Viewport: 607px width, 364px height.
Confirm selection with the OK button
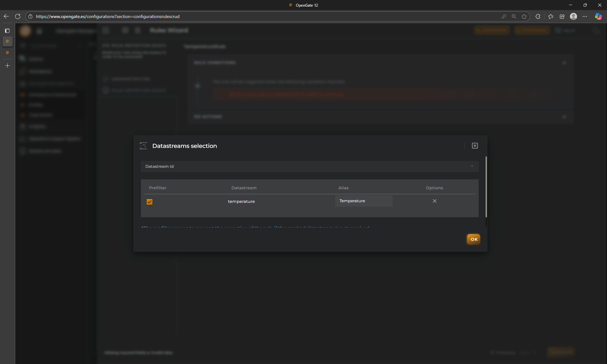click(473, 239)
